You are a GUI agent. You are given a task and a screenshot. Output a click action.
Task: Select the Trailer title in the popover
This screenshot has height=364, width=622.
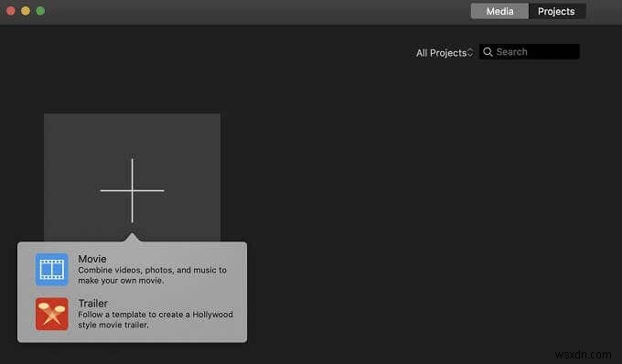tap(92, 304)
